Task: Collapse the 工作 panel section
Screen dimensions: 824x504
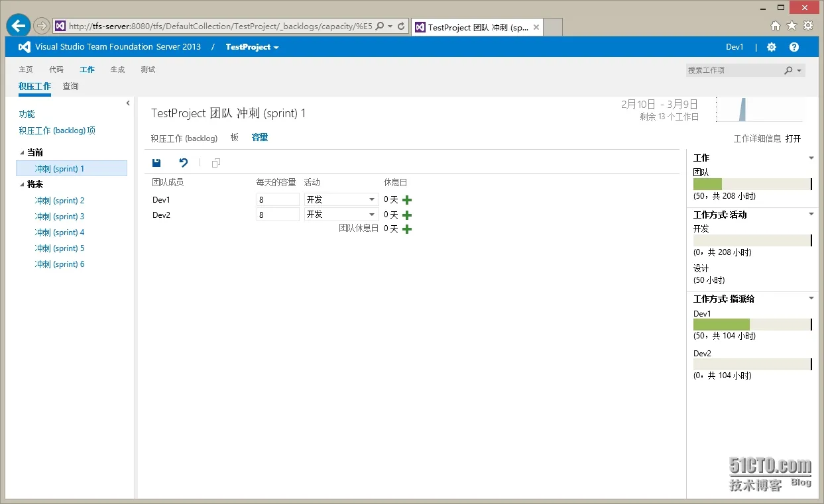Action: pos(811,158)
